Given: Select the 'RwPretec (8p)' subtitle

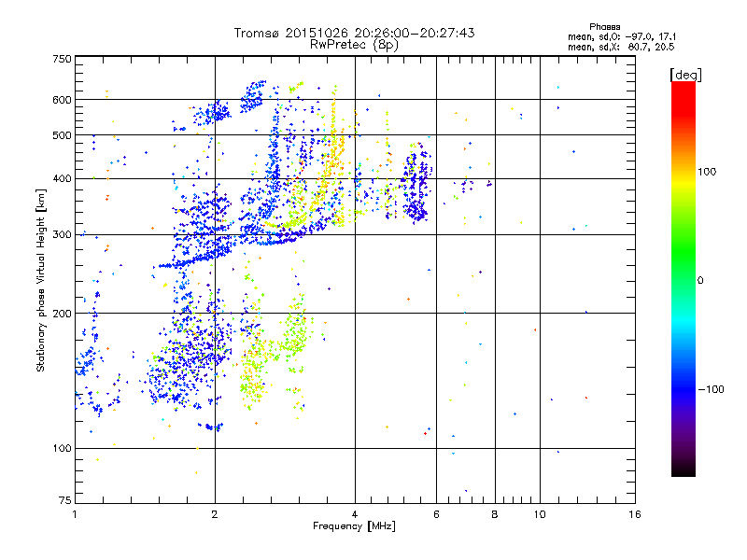Looking at the screenshot, I should point(354,45).
